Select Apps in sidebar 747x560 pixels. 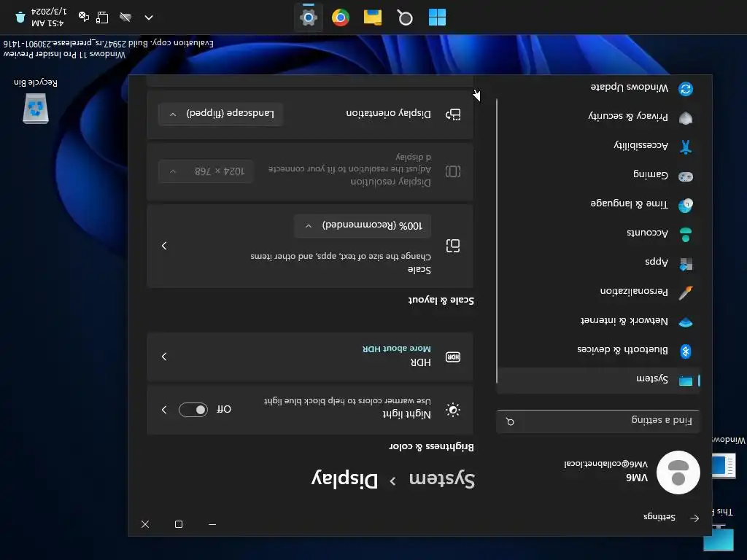598,264
